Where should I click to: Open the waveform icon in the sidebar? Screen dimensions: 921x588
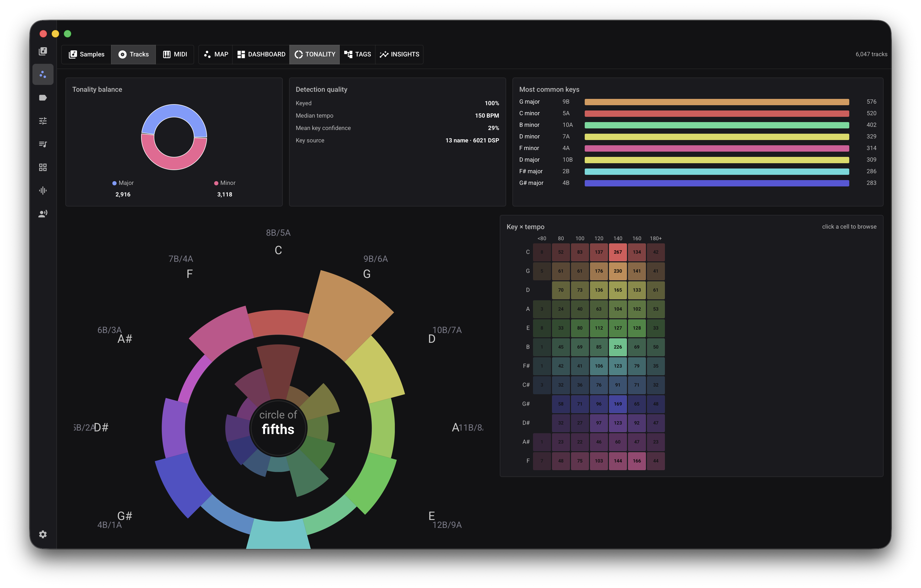(x=43, y=190)
